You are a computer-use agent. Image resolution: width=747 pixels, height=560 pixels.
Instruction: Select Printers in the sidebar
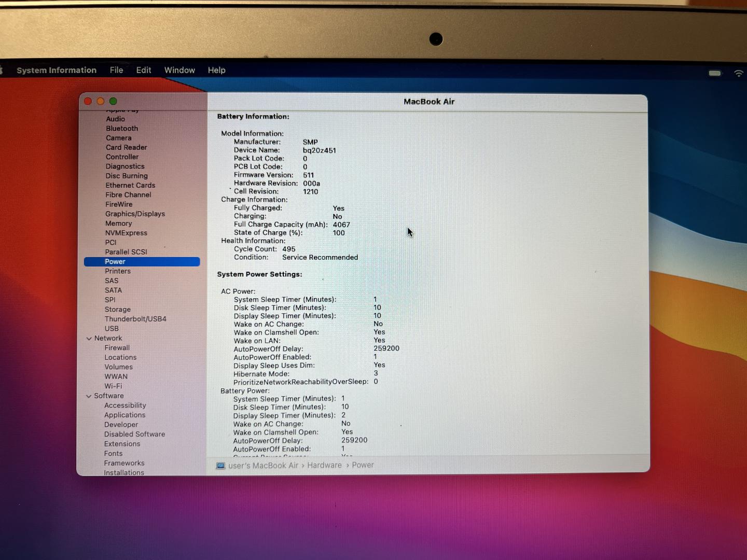tap(118, 271)
